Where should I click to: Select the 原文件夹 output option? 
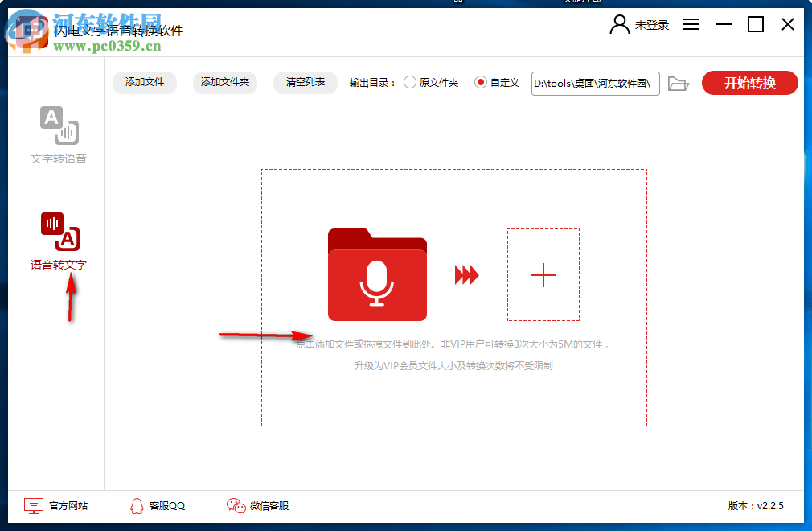[x=412, y=83]
